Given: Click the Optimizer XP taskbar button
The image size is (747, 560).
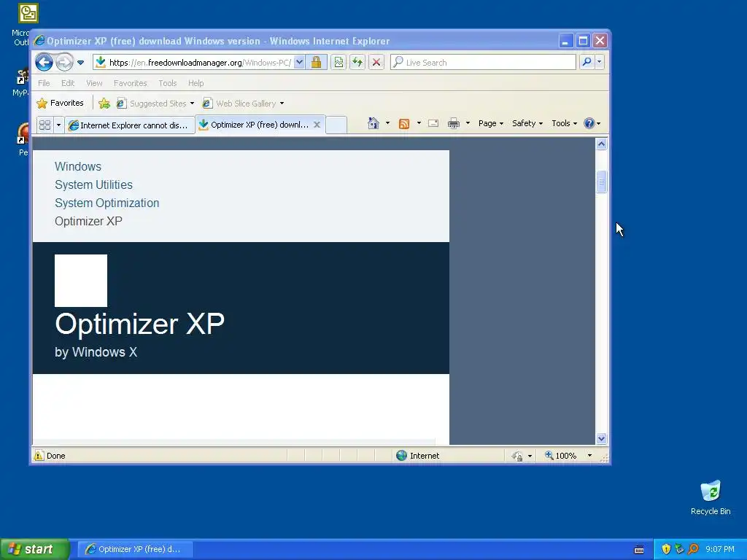Looking at the screenshot, I should point(135,549).
